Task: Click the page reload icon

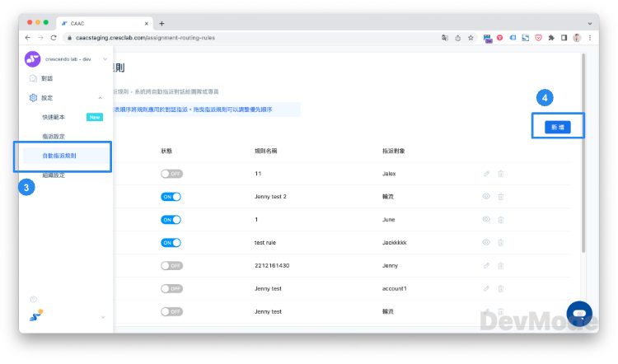Action: [x=54, y=38]
